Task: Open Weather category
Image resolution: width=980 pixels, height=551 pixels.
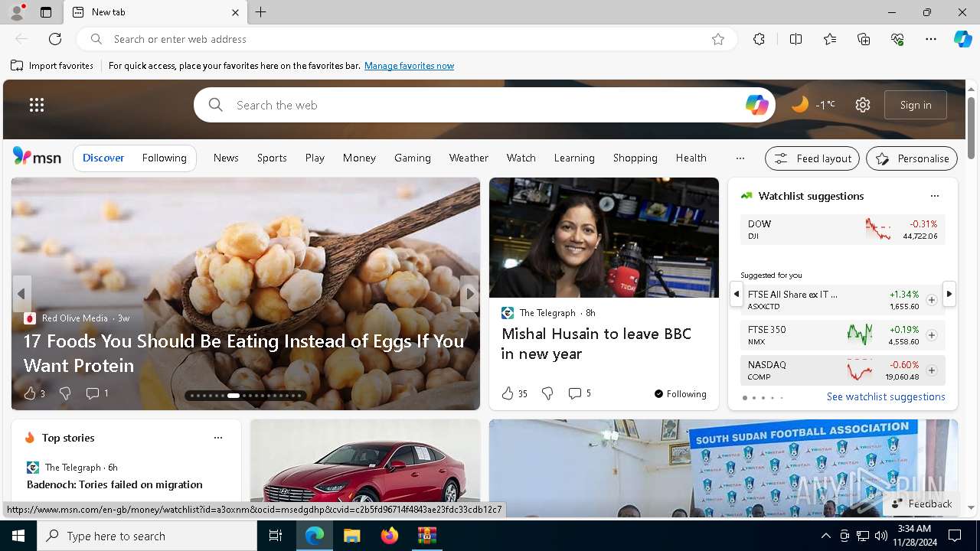Action: point(469,158)
